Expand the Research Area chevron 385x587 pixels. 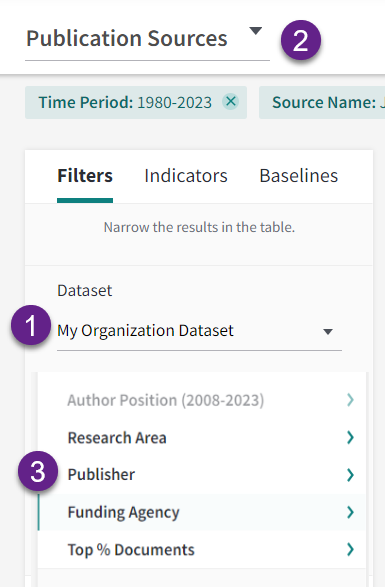(350, 437)
